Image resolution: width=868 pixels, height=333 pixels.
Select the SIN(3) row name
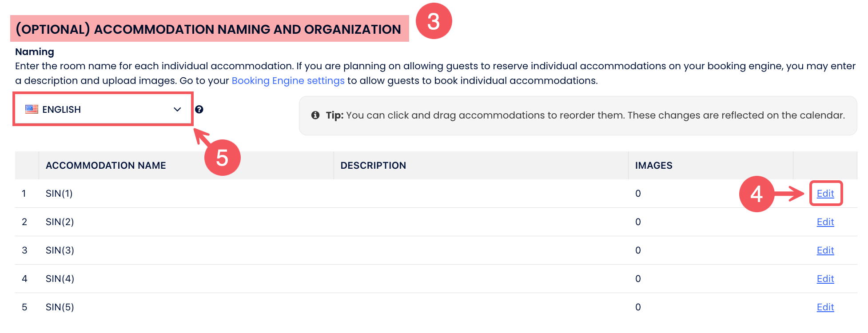60,250
